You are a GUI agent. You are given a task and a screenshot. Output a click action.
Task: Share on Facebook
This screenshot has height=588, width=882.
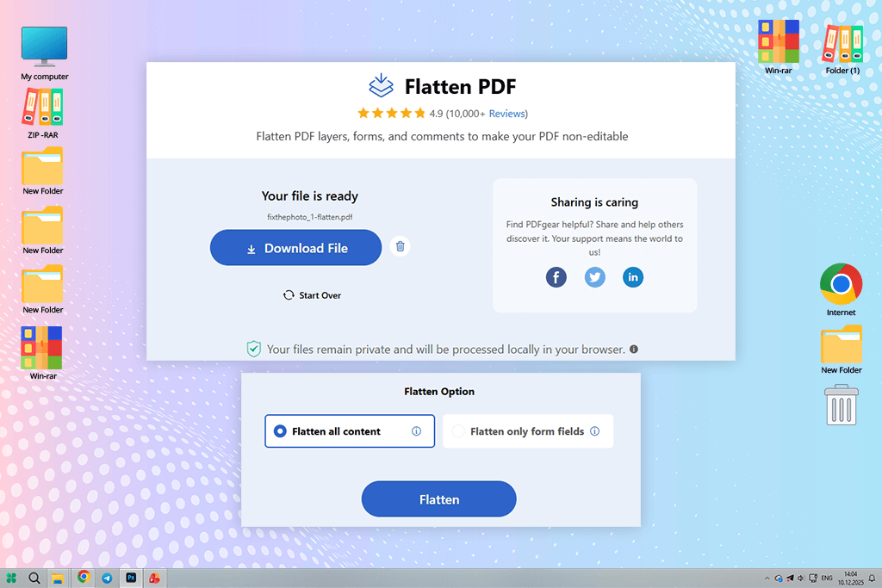pos(556,277)
